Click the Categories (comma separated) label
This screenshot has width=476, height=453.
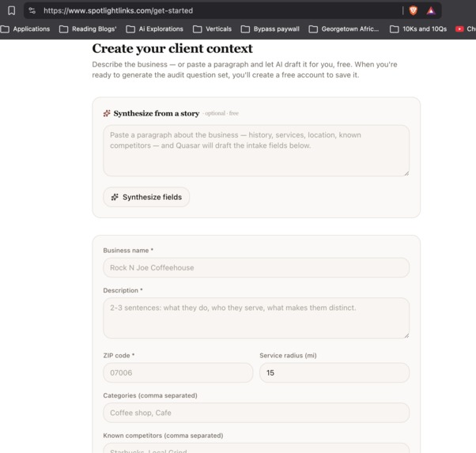coord(150,395)
